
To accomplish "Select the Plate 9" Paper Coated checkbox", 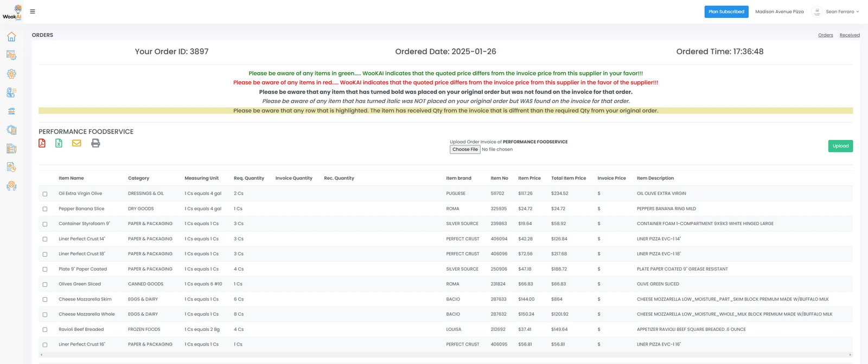I will click(45, 270).
